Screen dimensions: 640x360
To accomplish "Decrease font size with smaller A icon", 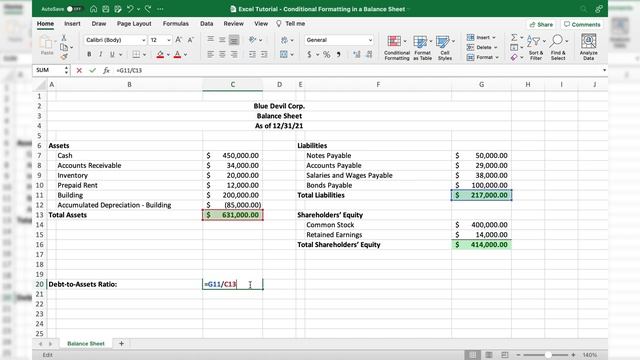I will click(x=191, y=40).
